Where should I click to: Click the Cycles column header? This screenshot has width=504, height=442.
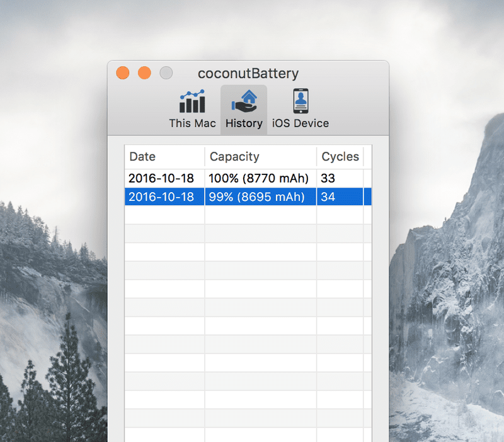340,157
